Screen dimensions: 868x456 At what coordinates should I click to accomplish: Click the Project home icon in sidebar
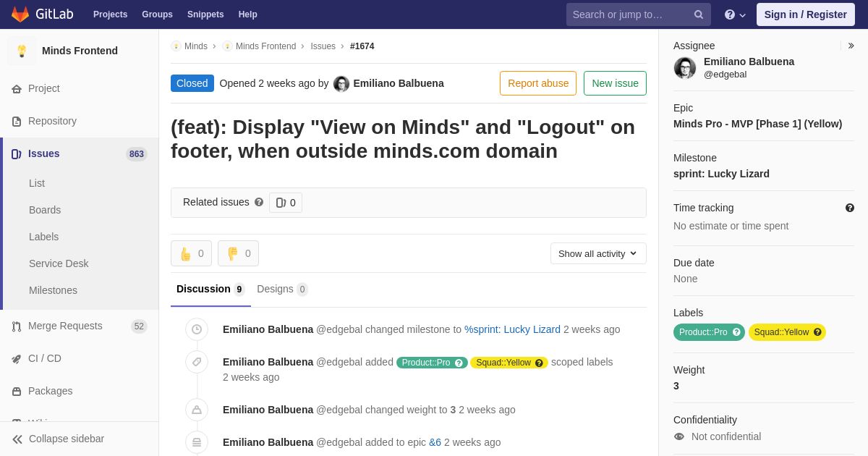[17, 89]
